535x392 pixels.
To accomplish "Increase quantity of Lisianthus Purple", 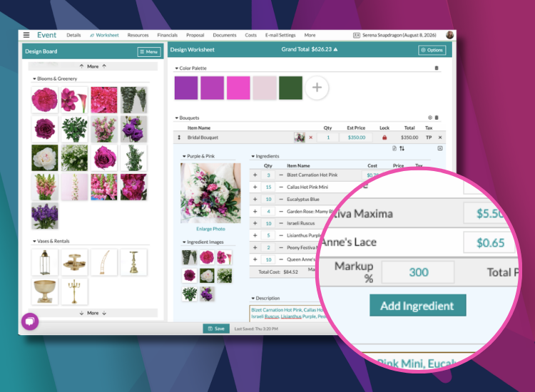I will [255, 235].
